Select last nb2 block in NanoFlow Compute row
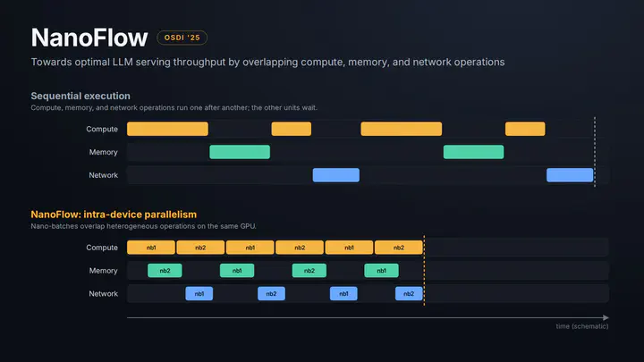Screen dimensions: 644x362 399,248
